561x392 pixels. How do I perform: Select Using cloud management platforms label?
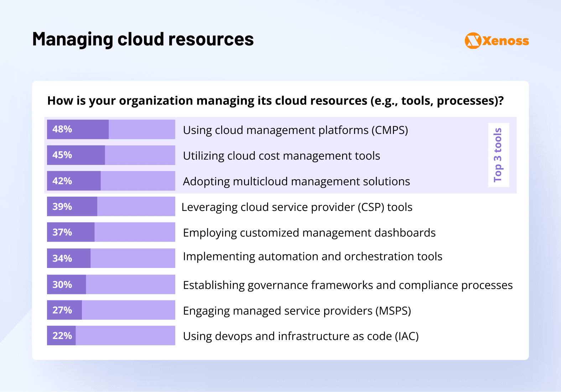click(x=295, y=130)
